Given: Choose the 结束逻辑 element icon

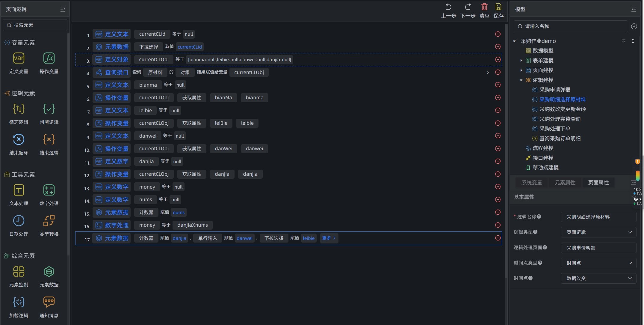Looking at the screenshot, I should (49, 139).
